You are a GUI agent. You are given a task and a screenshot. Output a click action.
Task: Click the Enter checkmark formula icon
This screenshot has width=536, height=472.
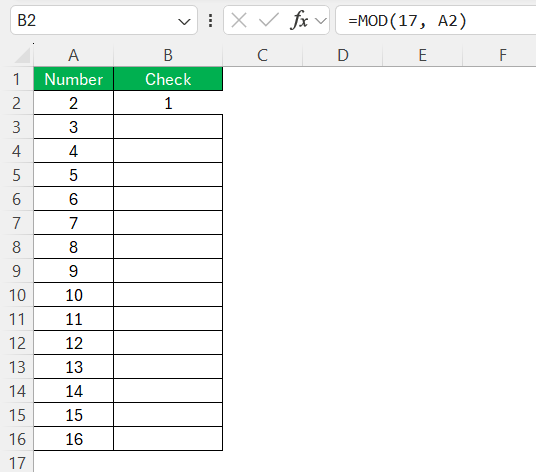[269, 20]
